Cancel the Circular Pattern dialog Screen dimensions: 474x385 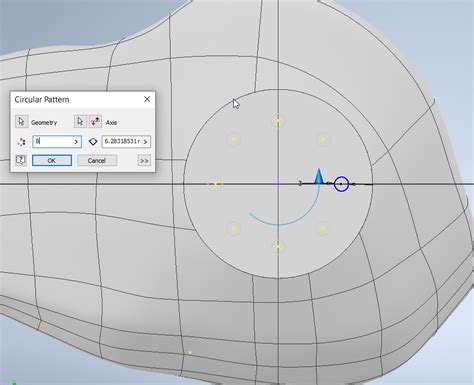(97, 160)
